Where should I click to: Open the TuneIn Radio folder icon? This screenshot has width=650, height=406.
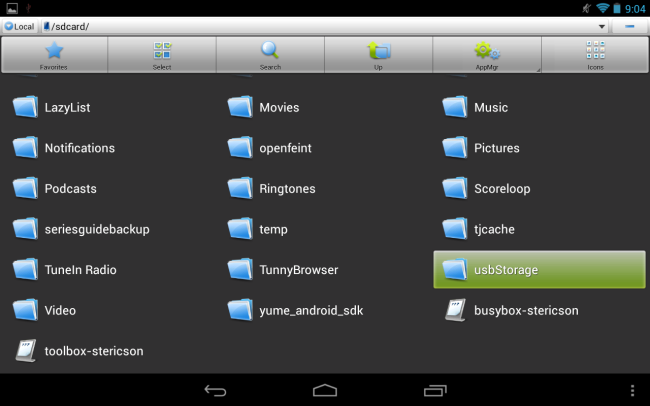tap(25, 270)
